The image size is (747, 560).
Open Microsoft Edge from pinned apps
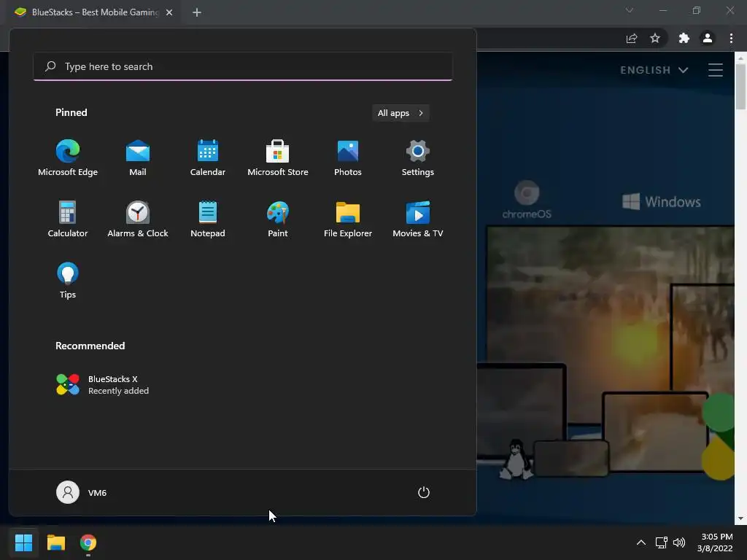pos(68,158)
